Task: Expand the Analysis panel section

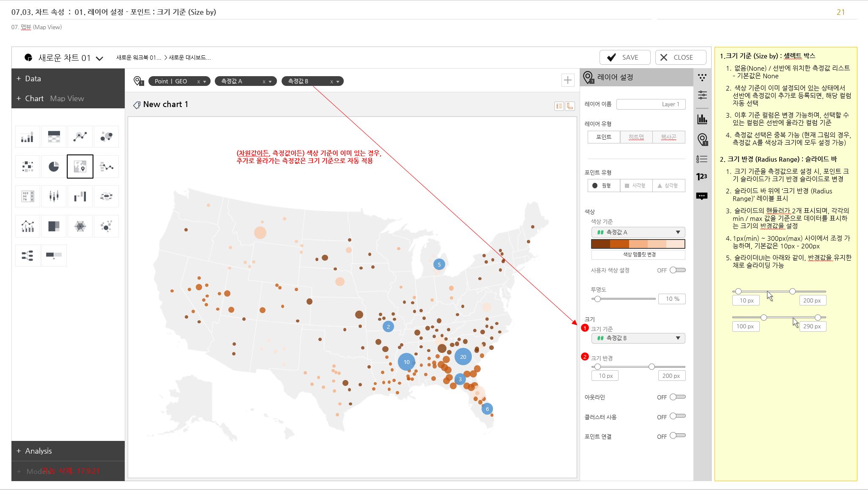Action: (38, 451)
